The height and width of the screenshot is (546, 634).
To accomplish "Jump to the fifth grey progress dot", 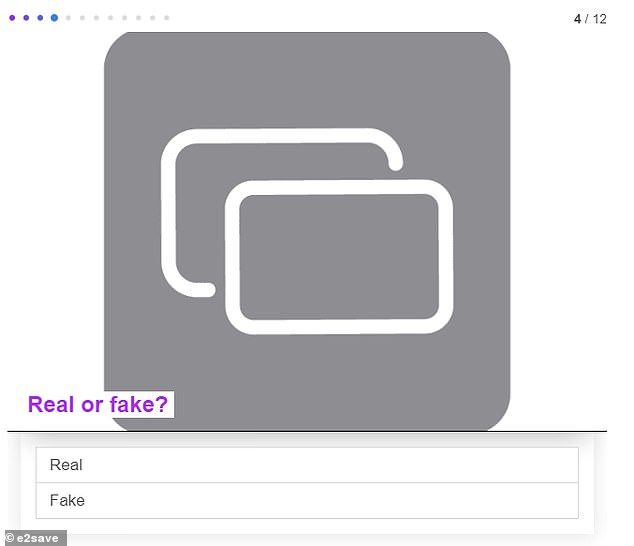I will pyautogui.click(x=68, y=18).
